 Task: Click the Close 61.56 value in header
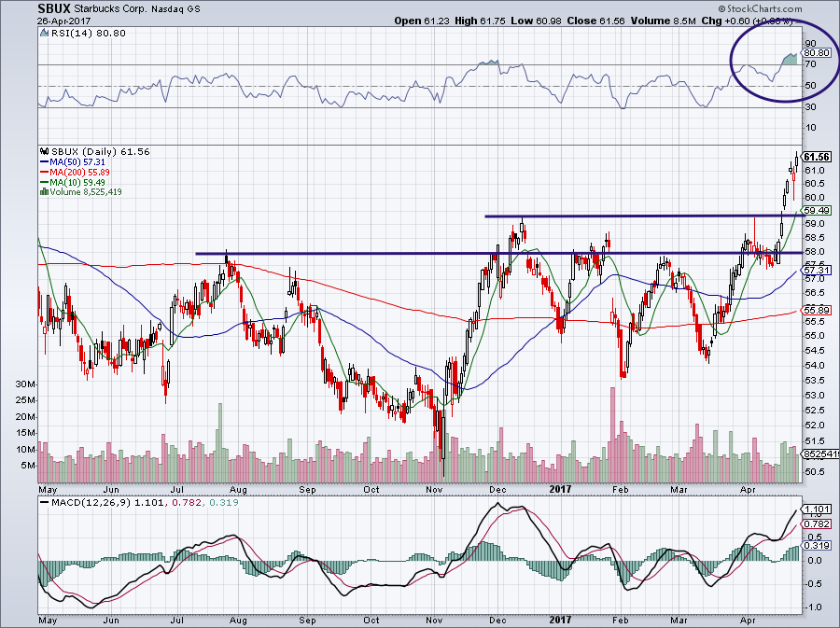pyautogui.click(x=595, y=21)
